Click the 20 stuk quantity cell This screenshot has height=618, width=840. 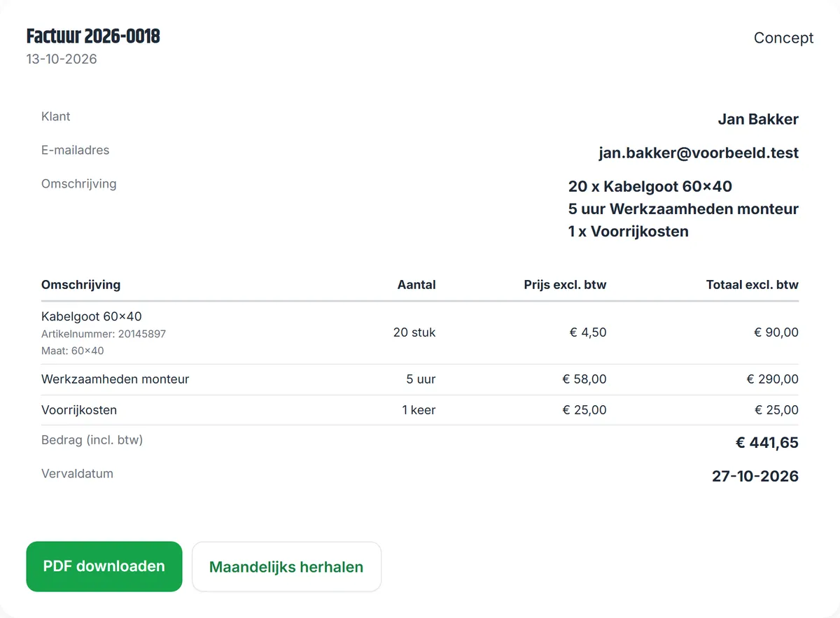click(x=414, y=332)
